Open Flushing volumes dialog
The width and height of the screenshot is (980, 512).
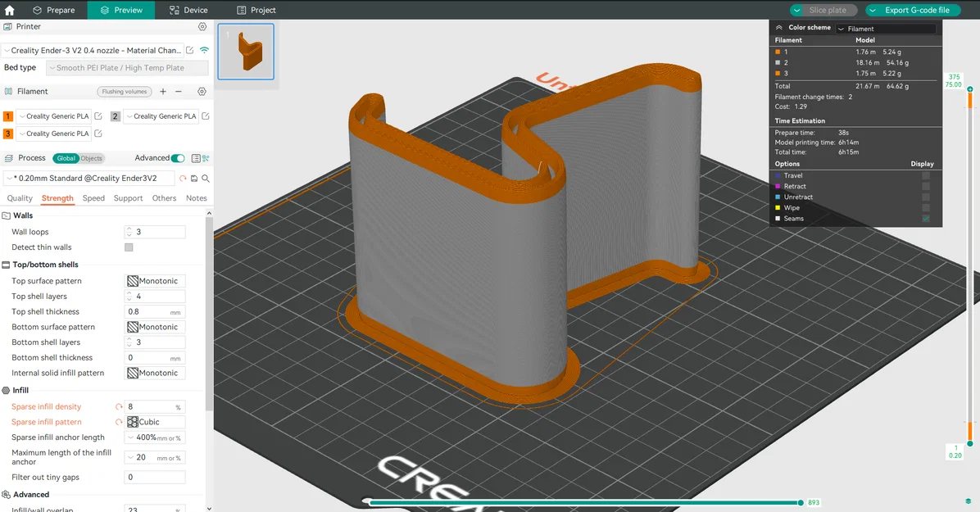pos(125,91)
